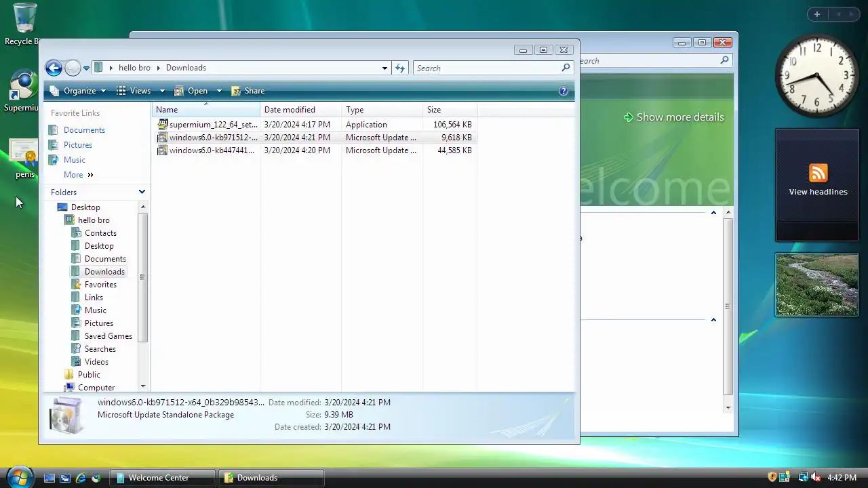Screen dimensions: 868x488
Task: Select hello bro in folder tree
Action: point(94,220)
